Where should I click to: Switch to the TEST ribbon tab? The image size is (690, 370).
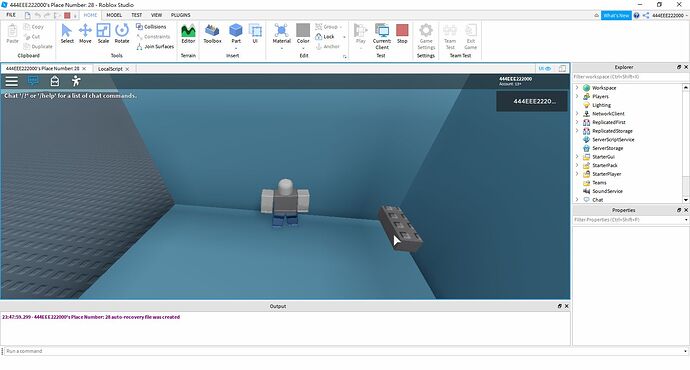click(137, 15)
